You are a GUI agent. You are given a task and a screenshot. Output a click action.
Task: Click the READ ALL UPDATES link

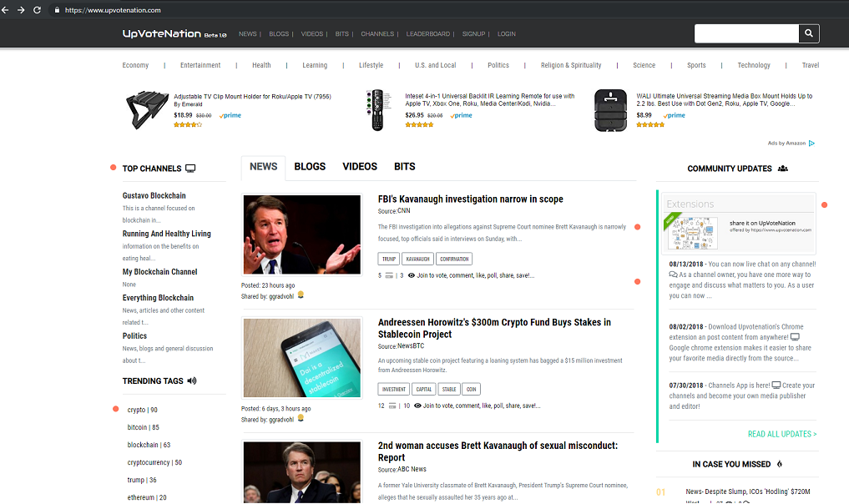(782, 434)
